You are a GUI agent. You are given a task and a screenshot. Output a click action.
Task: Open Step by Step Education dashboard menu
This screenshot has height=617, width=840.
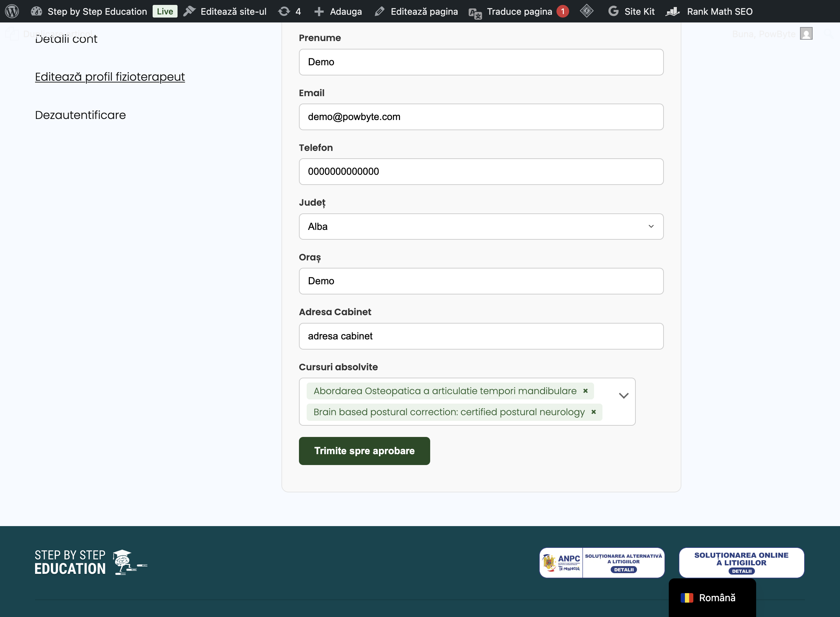click(x=89, y=11)
